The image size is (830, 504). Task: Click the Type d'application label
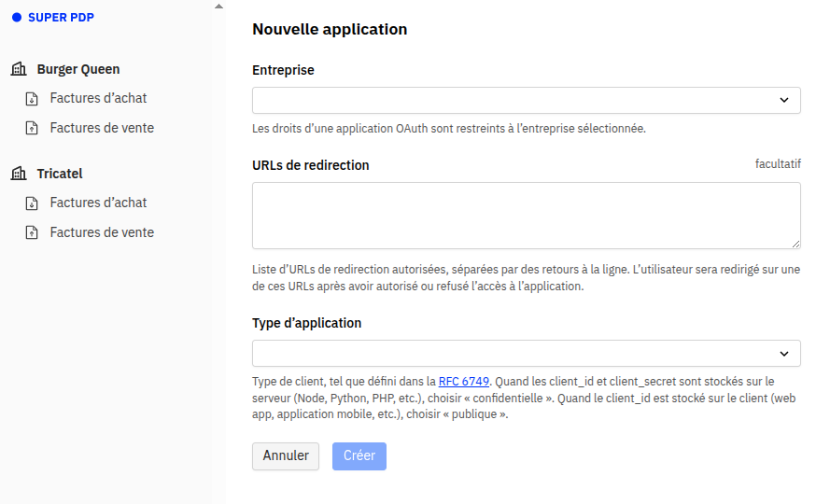pyautogui.click(x=306, y=323)
